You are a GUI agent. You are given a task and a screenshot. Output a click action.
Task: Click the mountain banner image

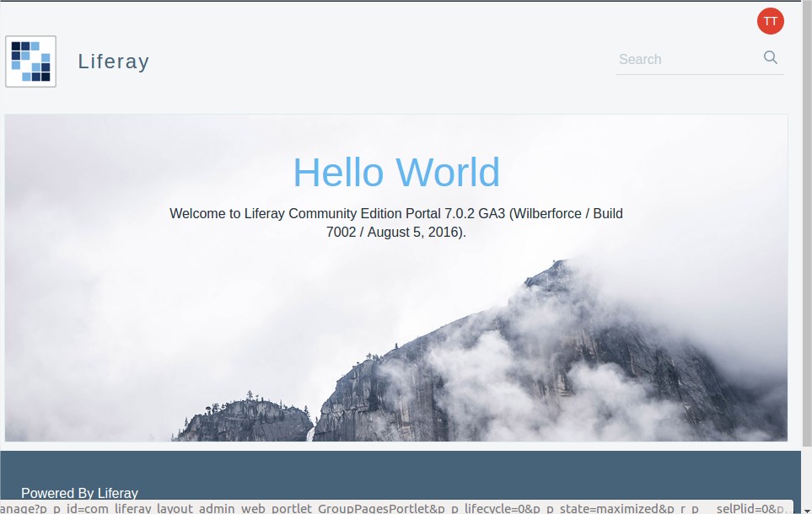tap(396, 278)
